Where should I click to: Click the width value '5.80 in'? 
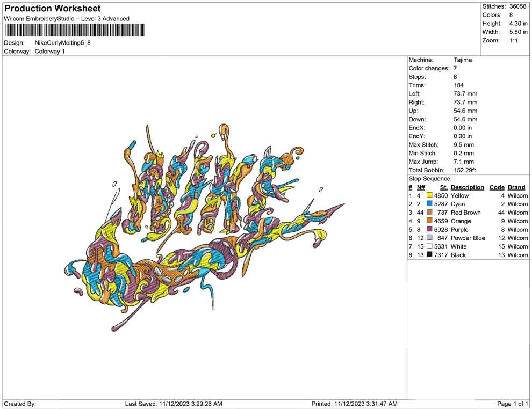pos(518,32)
